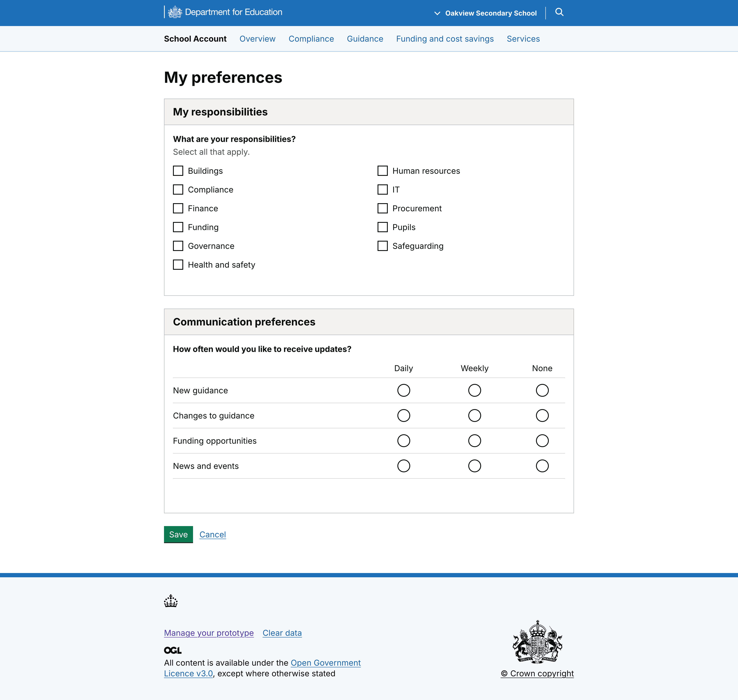The width and height of the screenshot is (738, 700).
Task: Click the search magnifier icon in header
Action: coord(559,12)
